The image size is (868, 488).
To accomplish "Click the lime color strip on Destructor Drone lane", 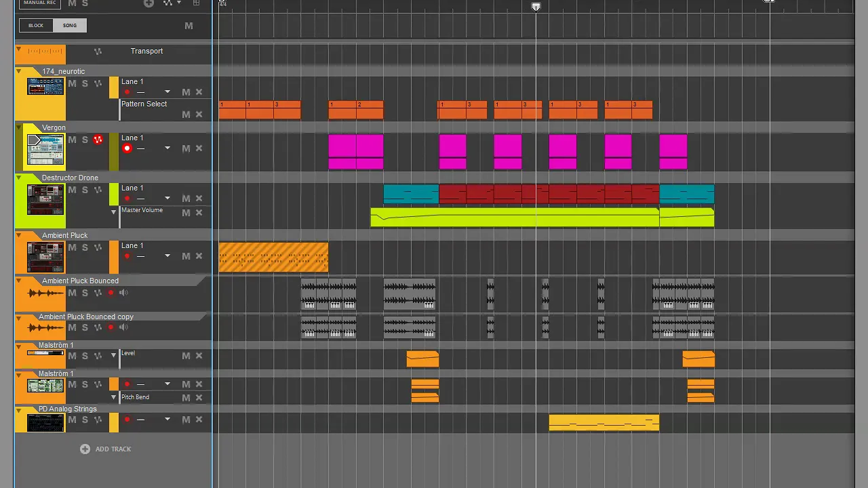I will pos(114,195).
